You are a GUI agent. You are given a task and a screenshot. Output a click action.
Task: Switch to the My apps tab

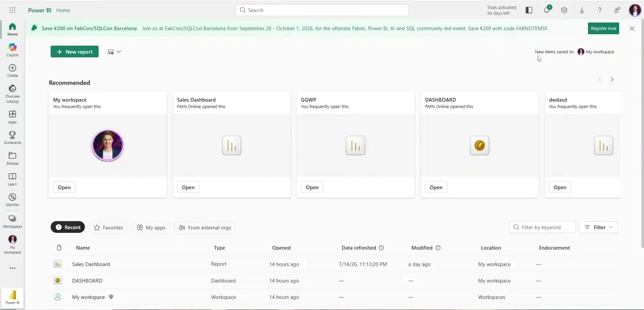(151, 227)
